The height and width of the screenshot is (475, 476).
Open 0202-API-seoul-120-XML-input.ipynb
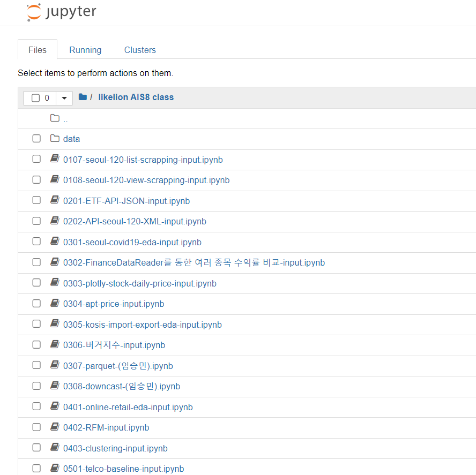click(135, 221)
